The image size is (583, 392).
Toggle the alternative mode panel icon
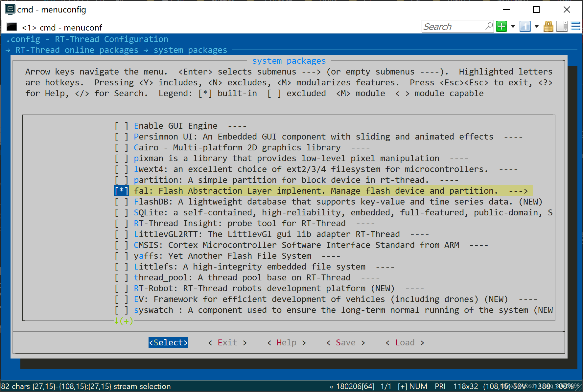pyautogui.click(x=562, y=26)
